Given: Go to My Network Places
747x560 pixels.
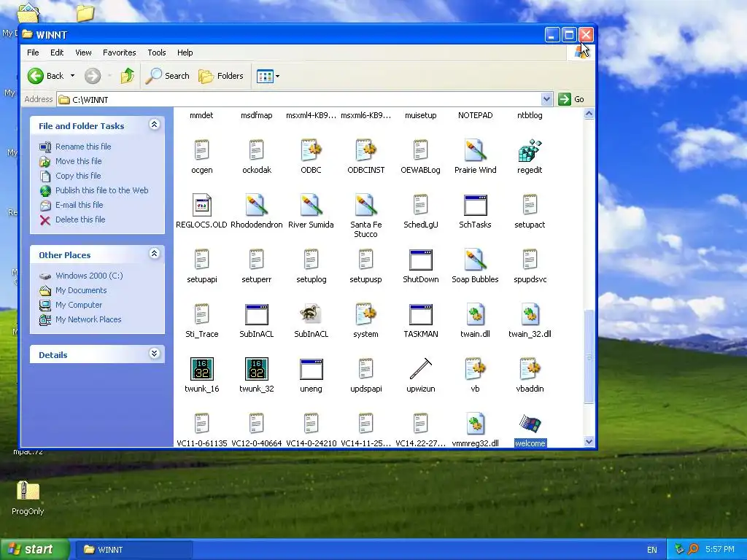Looking at the screenshot, I should pyautogui.click(x=88, y=319).
